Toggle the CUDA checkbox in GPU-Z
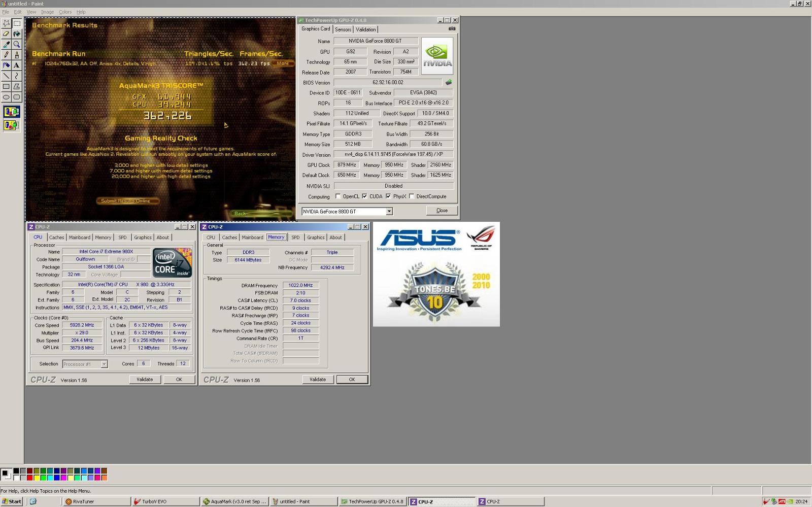This screenshot has width=812, height=507. [364, 196]
